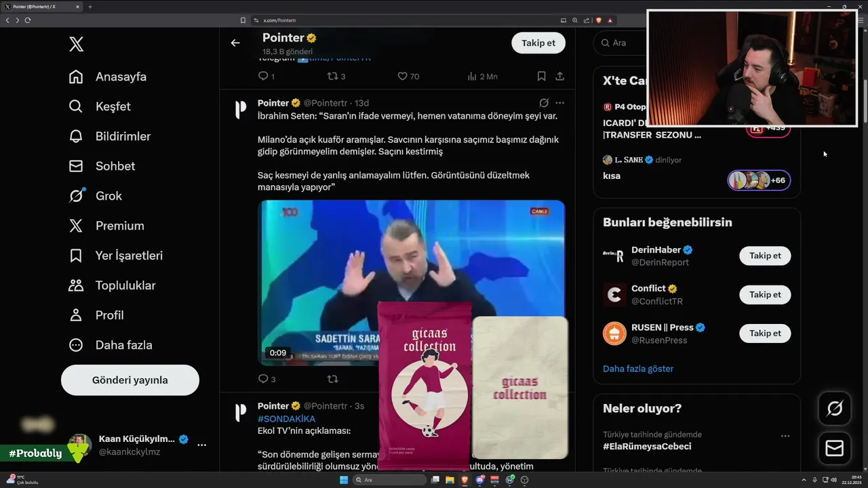Click repost icon showing 3
The image size is (868, 488).
pos(336,77)
